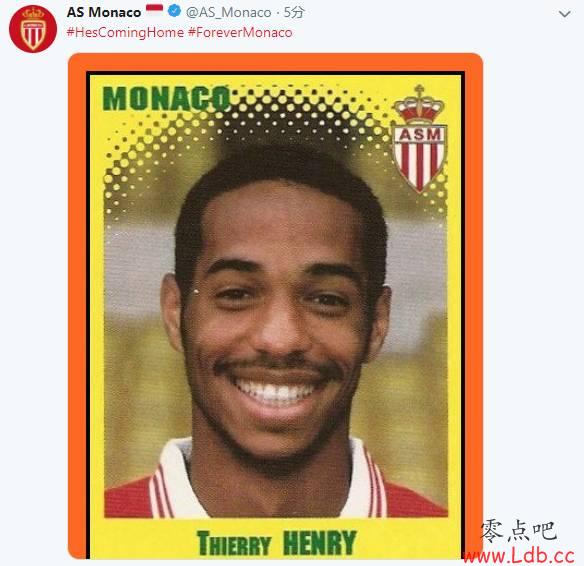Viewport: 584px width, 566px height.
Task: Click the Thierry HENRY name caption
Action: pyautogui.click(x=276, y=543)
